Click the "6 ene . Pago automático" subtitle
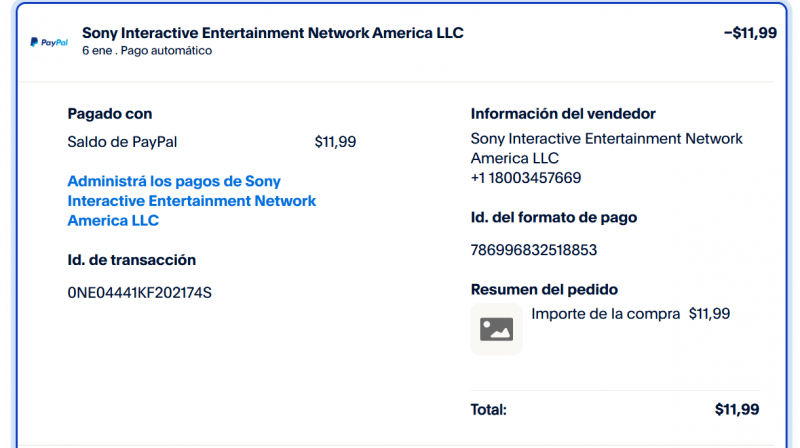800x448 pixels. 147,51
